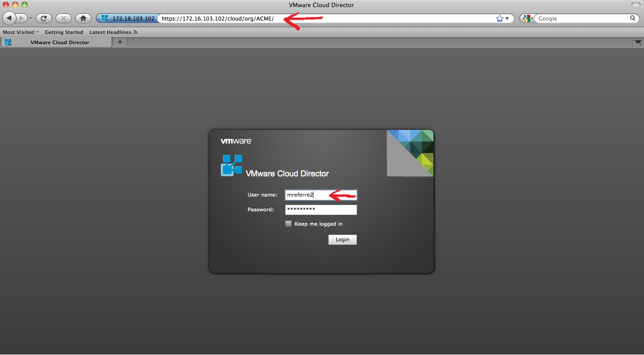Open the browser Home page
644x355 pixels.
pos(83,18)
